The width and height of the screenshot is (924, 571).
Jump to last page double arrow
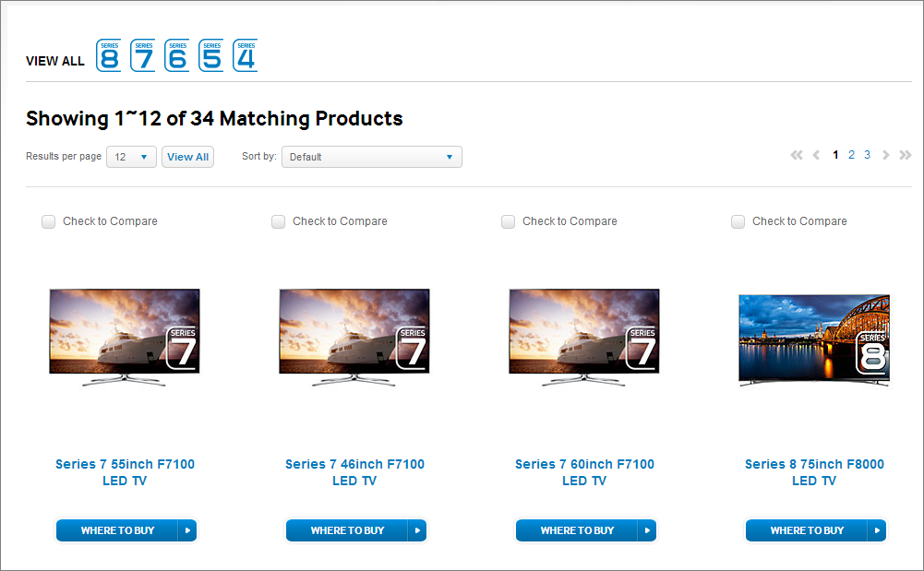906,155
